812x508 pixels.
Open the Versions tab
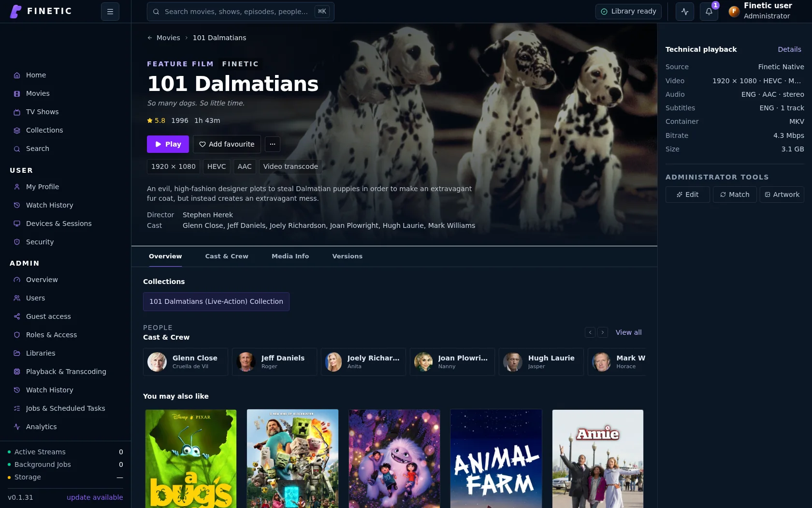tap(348, 256)
